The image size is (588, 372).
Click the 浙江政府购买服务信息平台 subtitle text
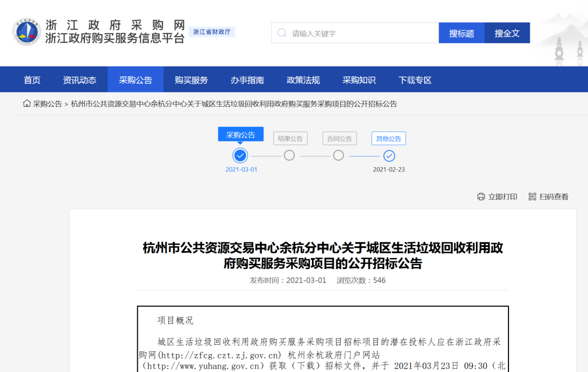(115, 38)
